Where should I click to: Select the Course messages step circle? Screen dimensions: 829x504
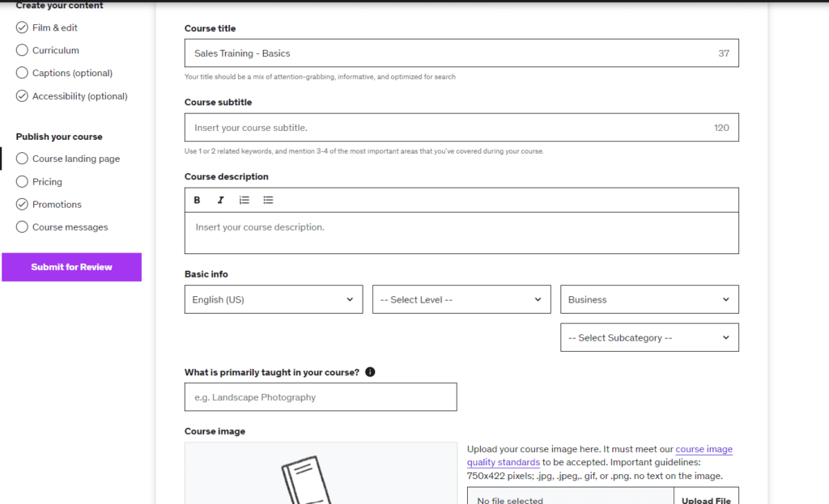[x=22, y=227]
